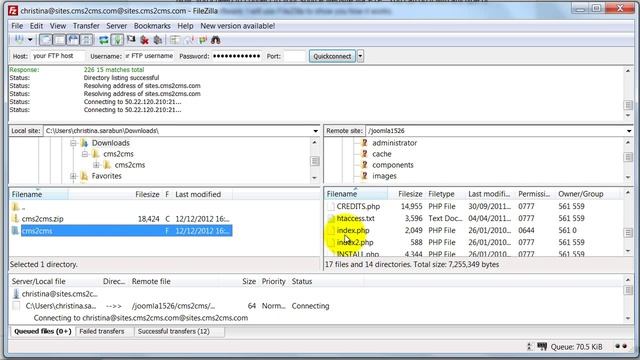Screen dimensions: 640x360
Task: Search remote files binoculars icon
Action: click(216, 40)
